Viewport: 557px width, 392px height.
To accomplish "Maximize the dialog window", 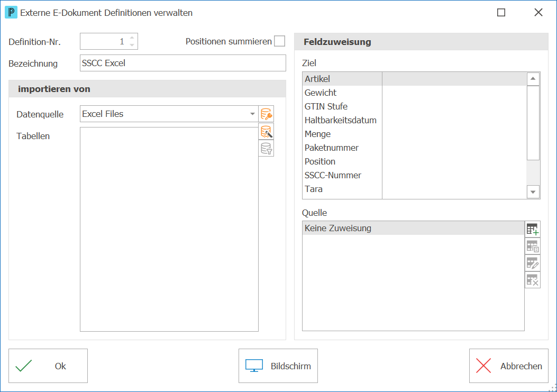I will (501, 13).
